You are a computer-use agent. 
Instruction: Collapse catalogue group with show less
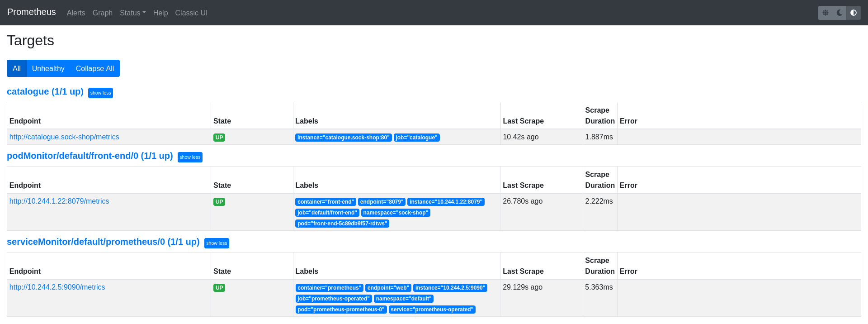[100, 93]
